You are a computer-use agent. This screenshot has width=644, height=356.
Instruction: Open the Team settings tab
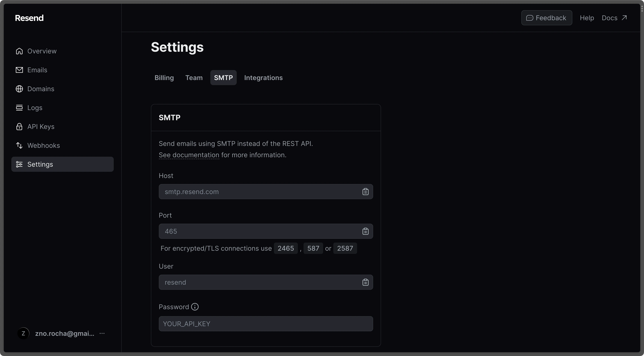[x=194, y=78]
